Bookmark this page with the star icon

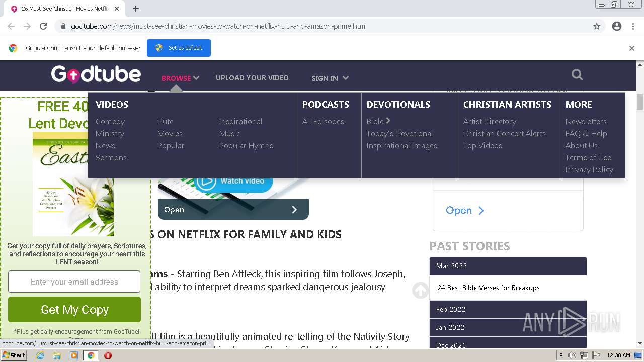coord(597,26)
